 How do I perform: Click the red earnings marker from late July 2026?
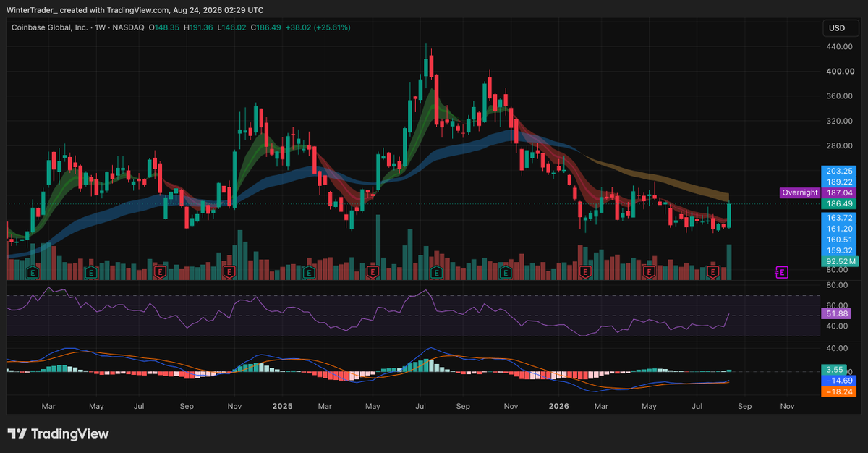713,273
